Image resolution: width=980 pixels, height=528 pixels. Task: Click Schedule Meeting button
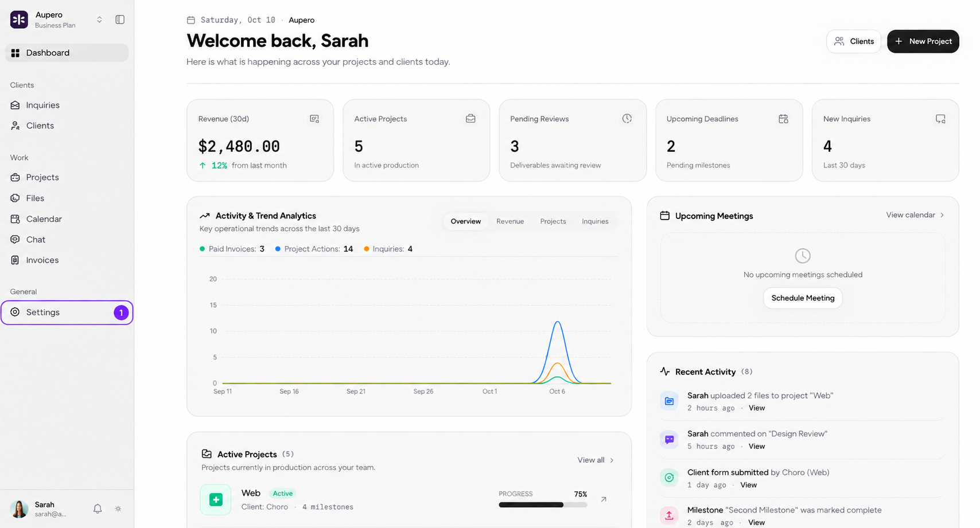(803, 298)
